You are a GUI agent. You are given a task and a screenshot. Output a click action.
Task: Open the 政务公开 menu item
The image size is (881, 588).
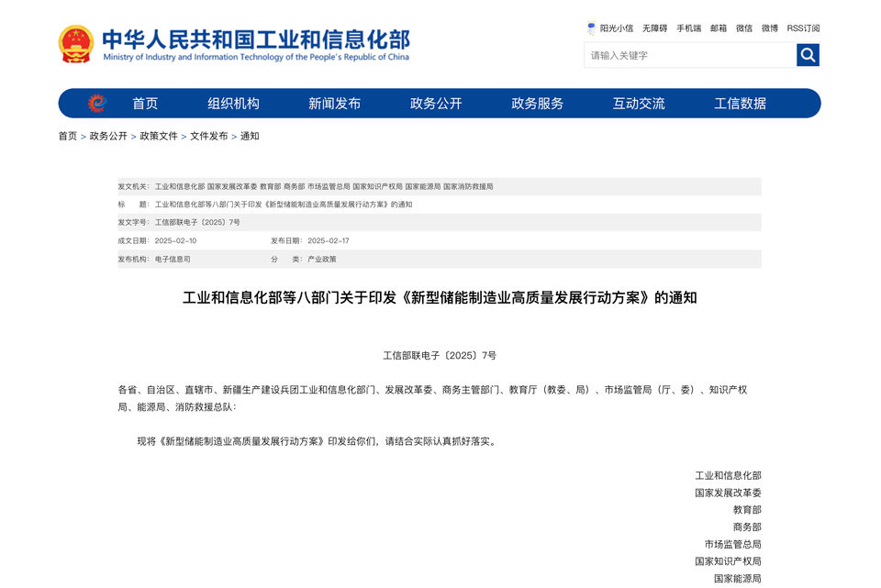(436, 104)
